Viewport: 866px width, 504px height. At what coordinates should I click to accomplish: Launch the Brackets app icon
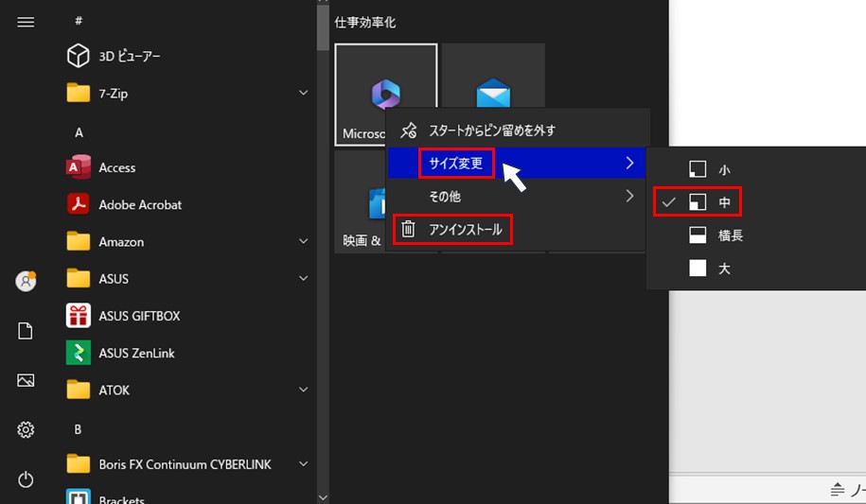(x=78, y=496)
